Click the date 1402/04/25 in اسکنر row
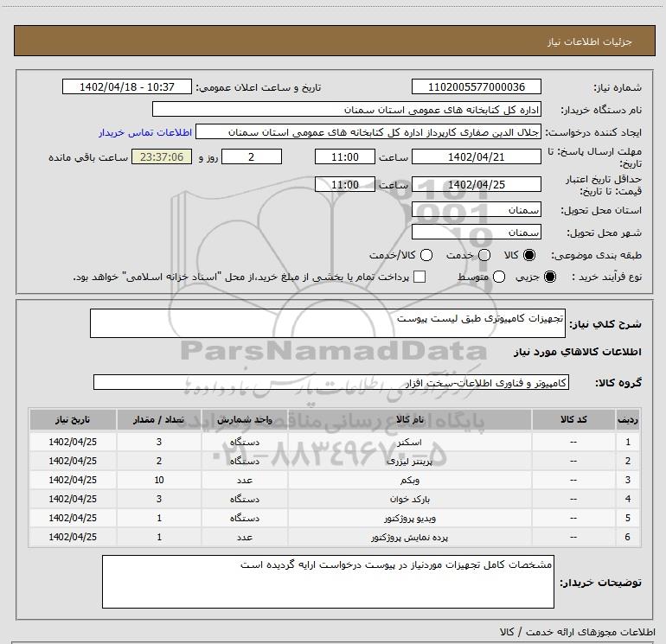The width and height of the screenshot is (666, 644). point(73,442)
